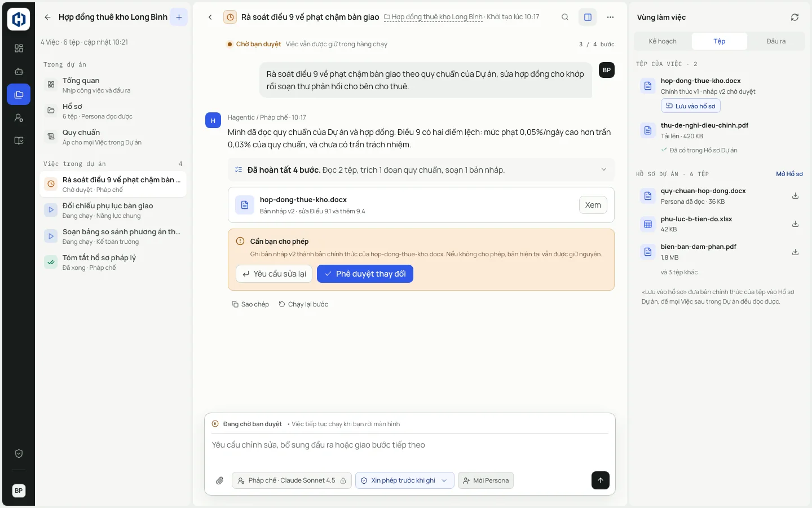Open the task Đối chiếu phụ lục bàn giao
This screenshot has height=508, width=812.
(x=113, y=211)
